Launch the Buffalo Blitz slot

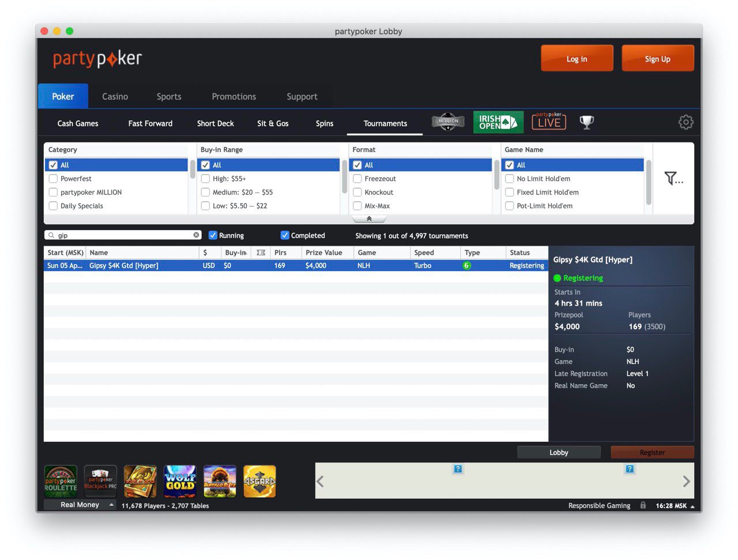[220, 482]
